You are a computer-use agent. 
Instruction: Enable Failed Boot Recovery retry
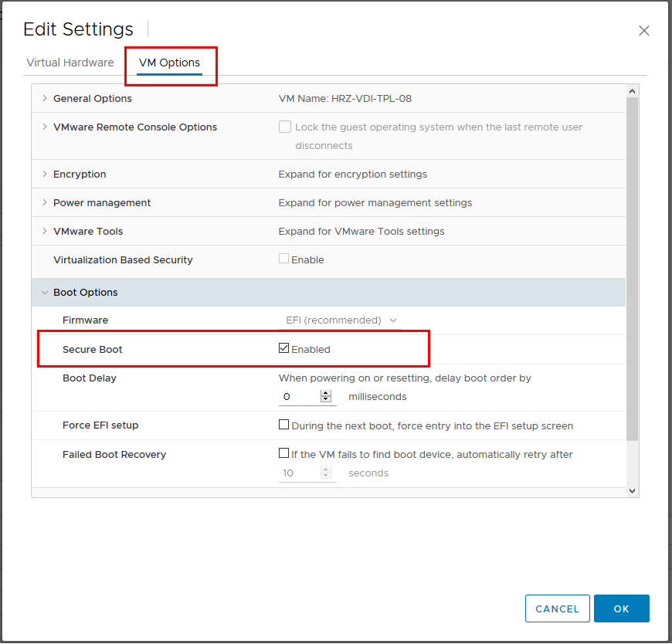[x=284, y=452]
